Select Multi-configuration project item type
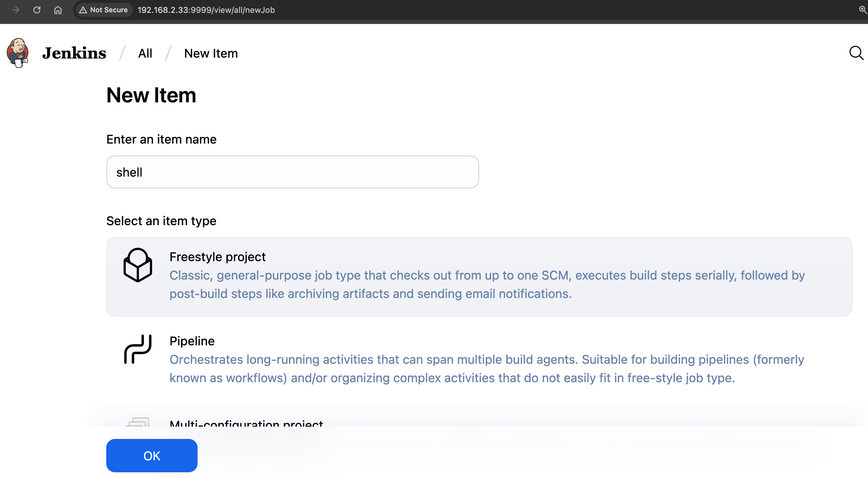 tap(246, 423)
